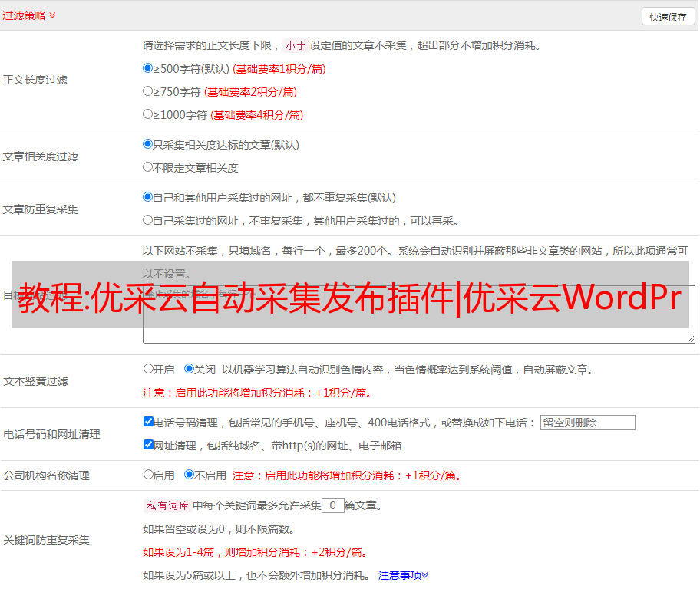Select ≥1000字符 length option
Image resolution: width=700 pixels, height=589 pixels.
click(x=148, y=114)
